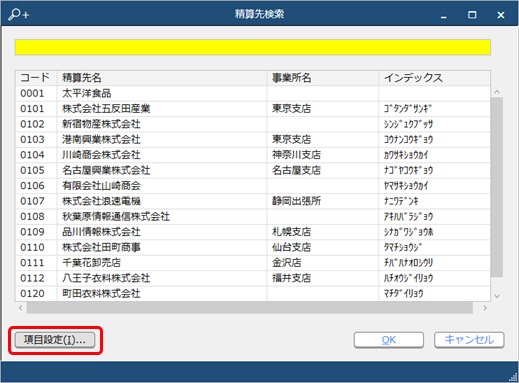Screen dimensions: 519x383
Task: Select row 町田衣料株式会社
Action: 253,293
